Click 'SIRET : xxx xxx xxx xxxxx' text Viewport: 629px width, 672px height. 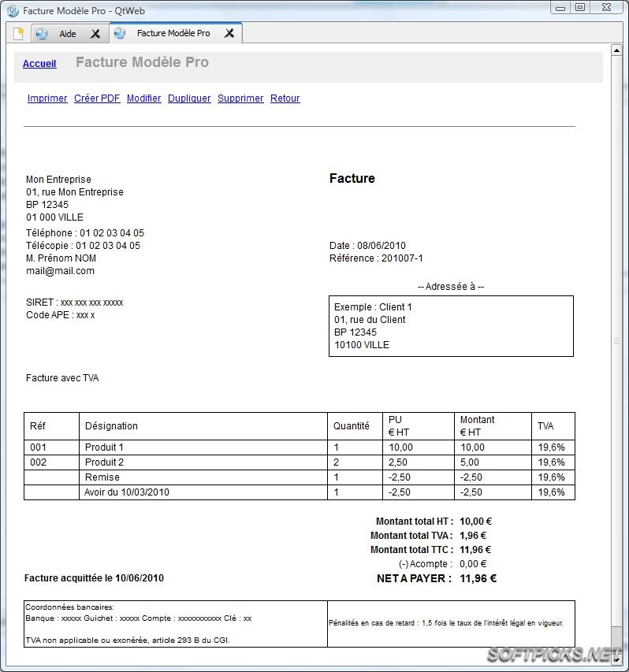[x=75, y=303]
